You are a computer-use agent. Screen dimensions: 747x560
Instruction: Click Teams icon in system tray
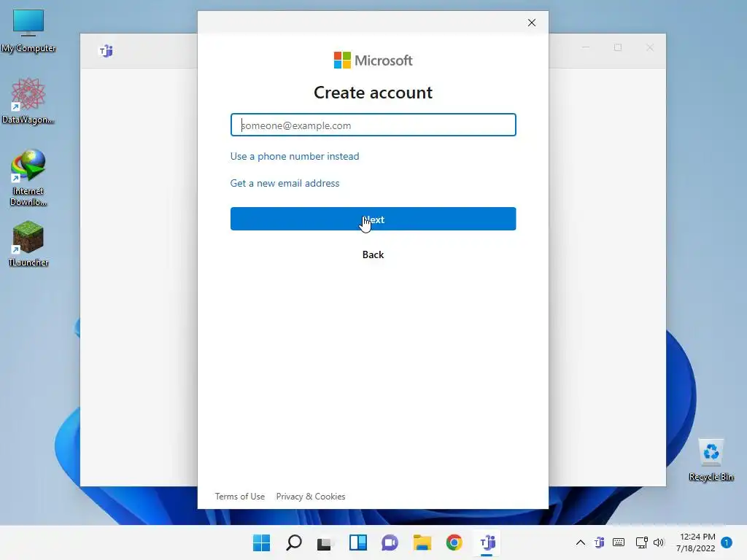point(600,542)
